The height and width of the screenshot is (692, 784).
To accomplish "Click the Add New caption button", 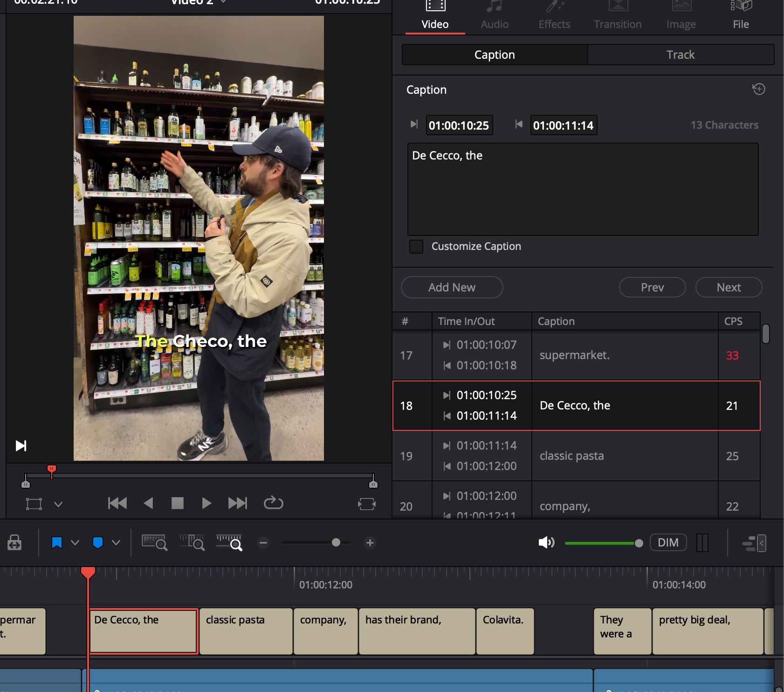I will (452, 287).
